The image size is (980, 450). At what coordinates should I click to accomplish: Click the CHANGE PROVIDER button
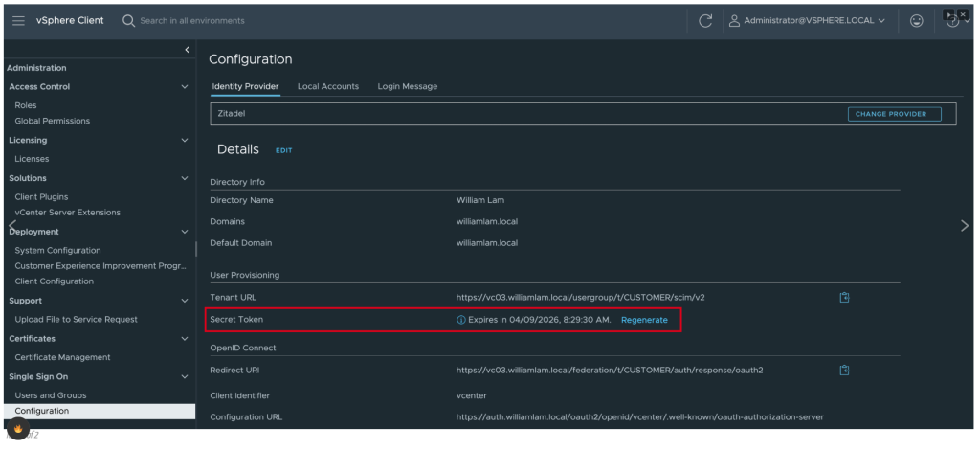(895, 114)
